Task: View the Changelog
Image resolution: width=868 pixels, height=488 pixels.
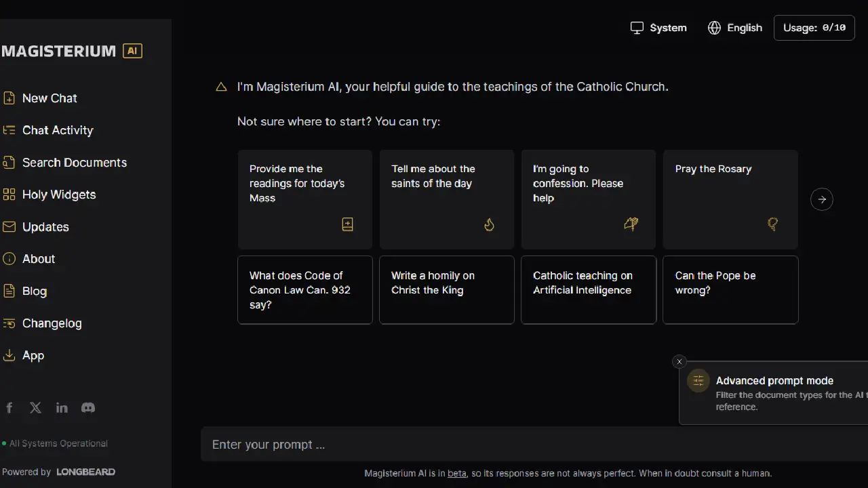Action: [x=52, y=323]
